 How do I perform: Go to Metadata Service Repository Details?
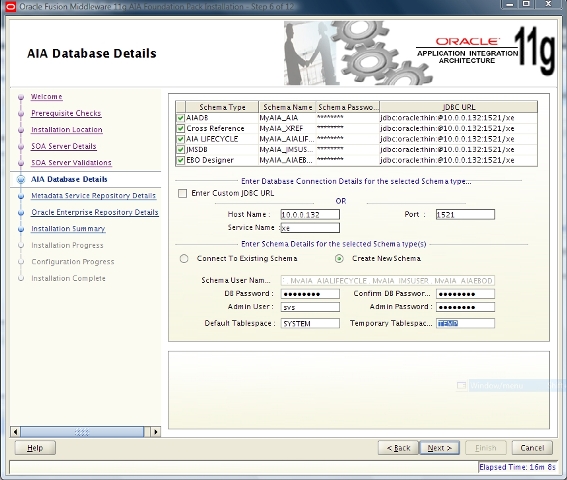pos(93,196)
